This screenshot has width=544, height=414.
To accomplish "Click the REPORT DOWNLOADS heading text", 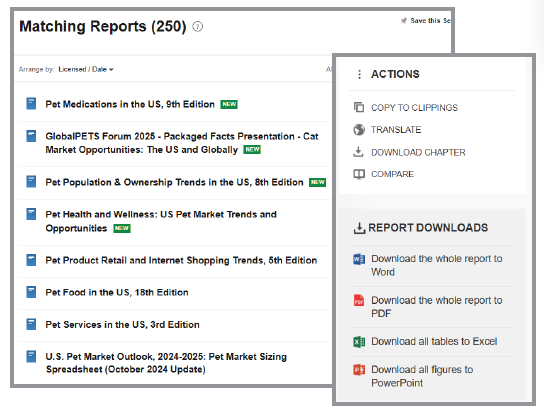I will [x=428, y=228].
